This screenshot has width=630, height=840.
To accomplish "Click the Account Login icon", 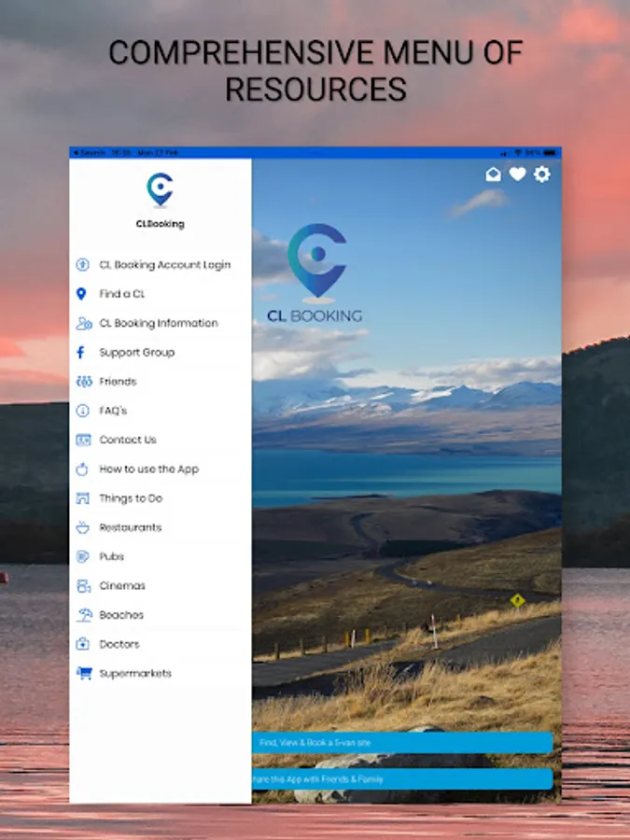I will coord(82,265).
